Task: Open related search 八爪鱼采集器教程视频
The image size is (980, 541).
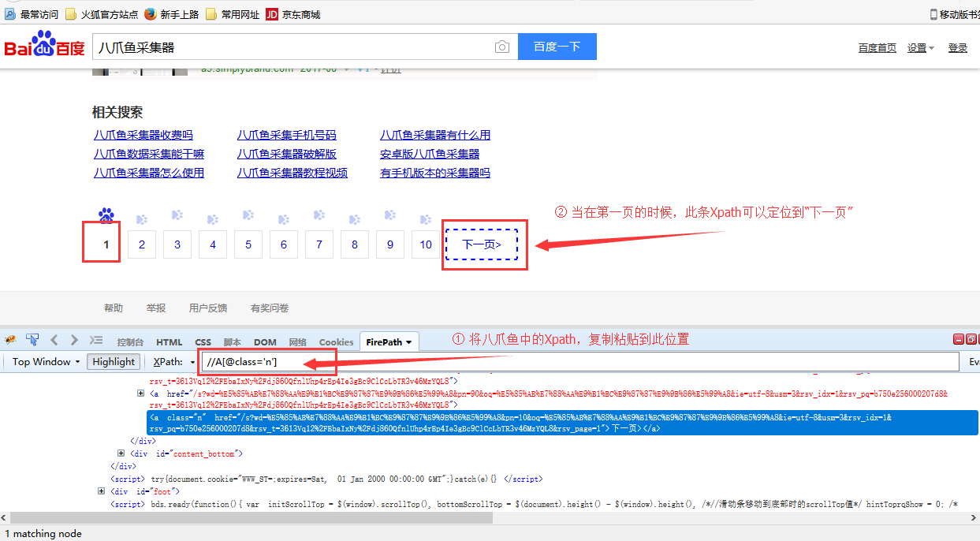Action: point(293,173)
